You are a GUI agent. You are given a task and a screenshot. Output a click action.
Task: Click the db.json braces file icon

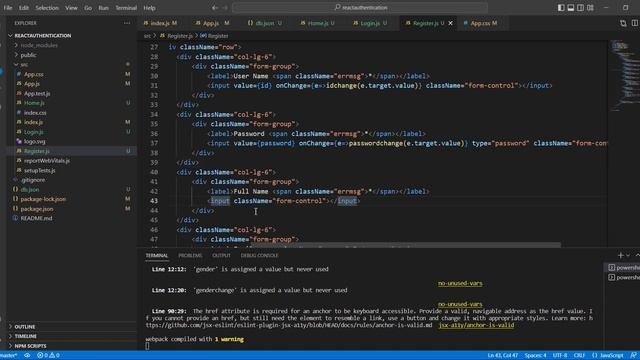(15, 189)
